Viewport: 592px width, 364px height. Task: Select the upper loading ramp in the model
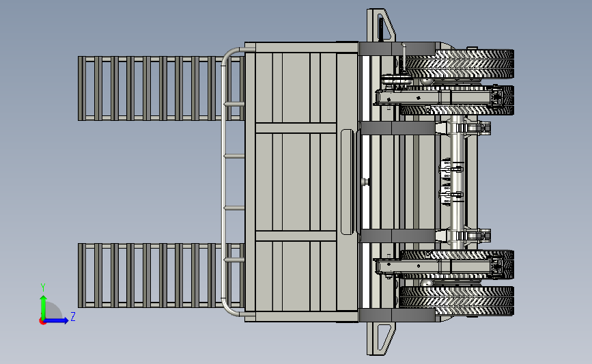pos(161,88)
